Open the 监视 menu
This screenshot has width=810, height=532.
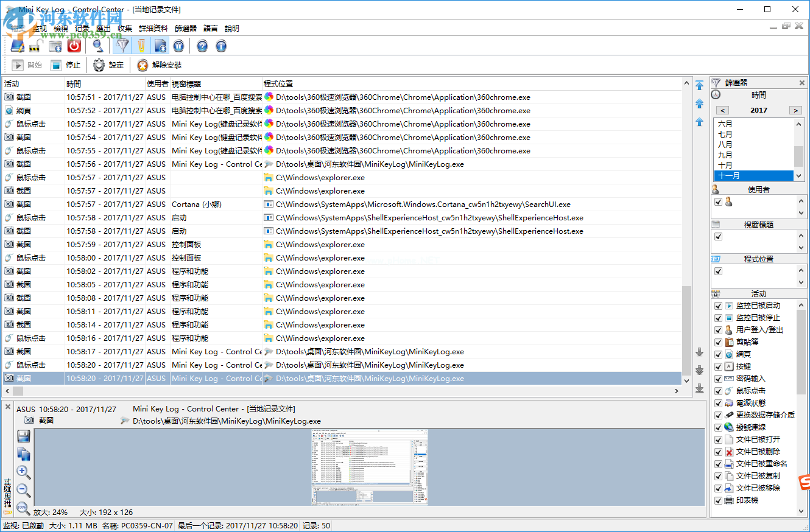pyautogui.click(x=40, y=28)
